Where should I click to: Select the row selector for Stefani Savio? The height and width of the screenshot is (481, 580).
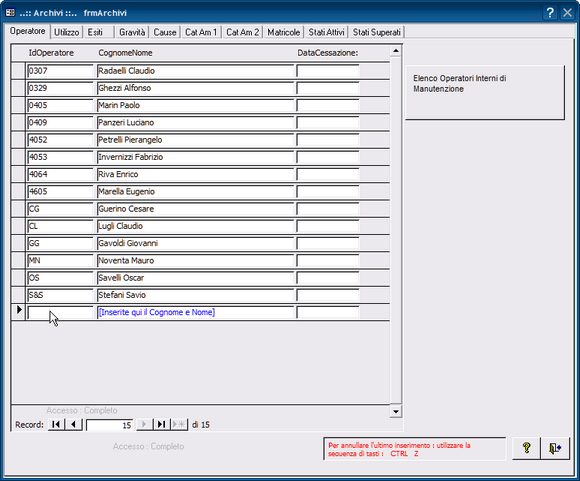point(18,295)
